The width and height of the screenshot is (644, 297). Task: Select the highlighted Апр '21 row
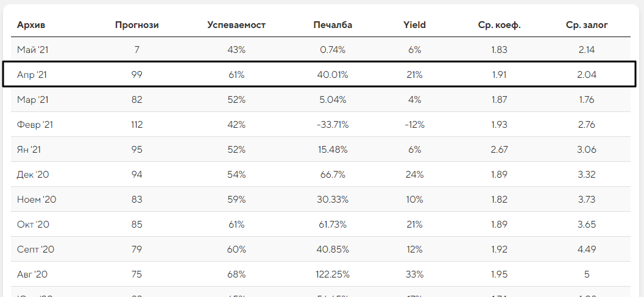[x=32, y=75]
